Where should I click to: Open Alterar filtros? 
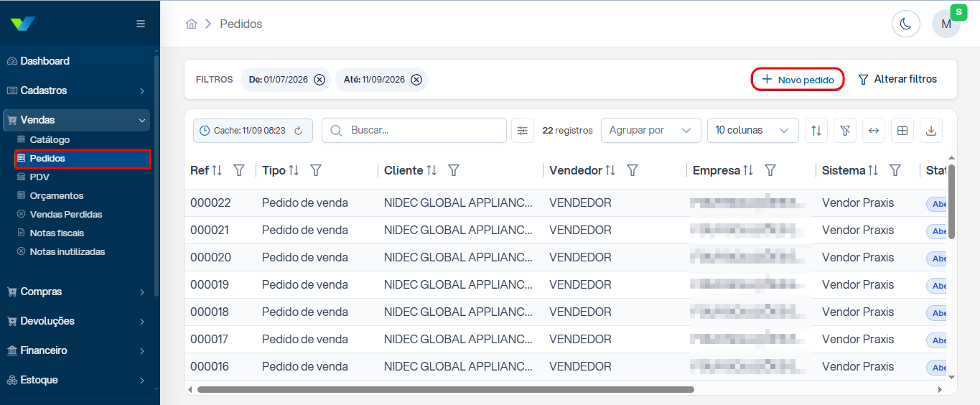point(897,79)
